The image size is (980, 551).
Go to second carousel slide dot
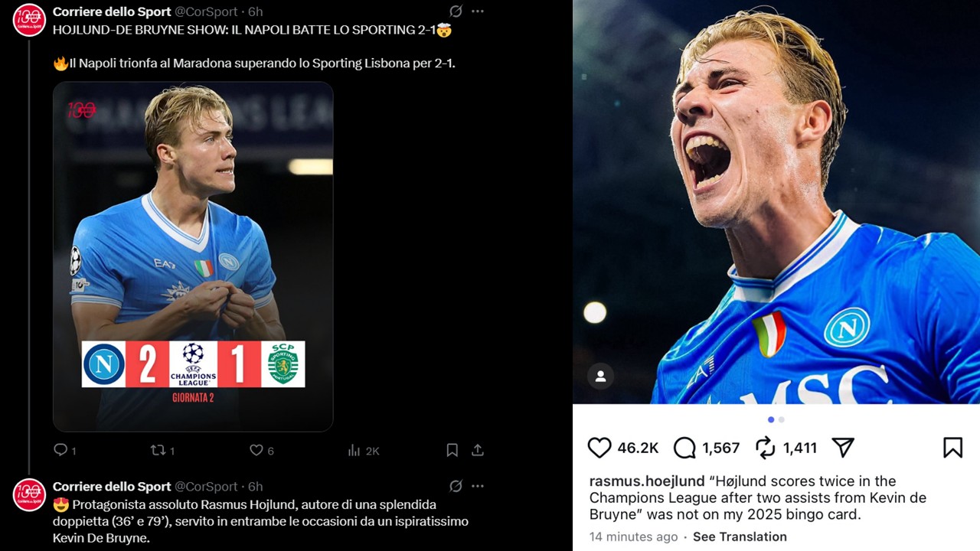click(x=781, y=419)
